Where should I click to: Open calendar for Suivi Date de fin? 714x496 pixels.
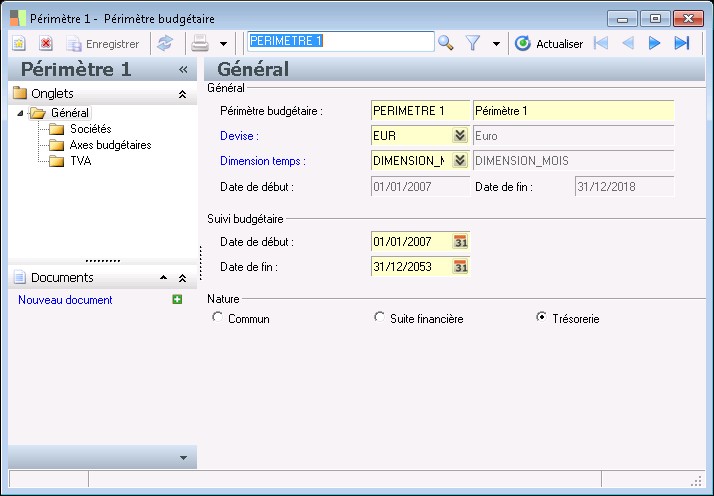click(461, 267)
